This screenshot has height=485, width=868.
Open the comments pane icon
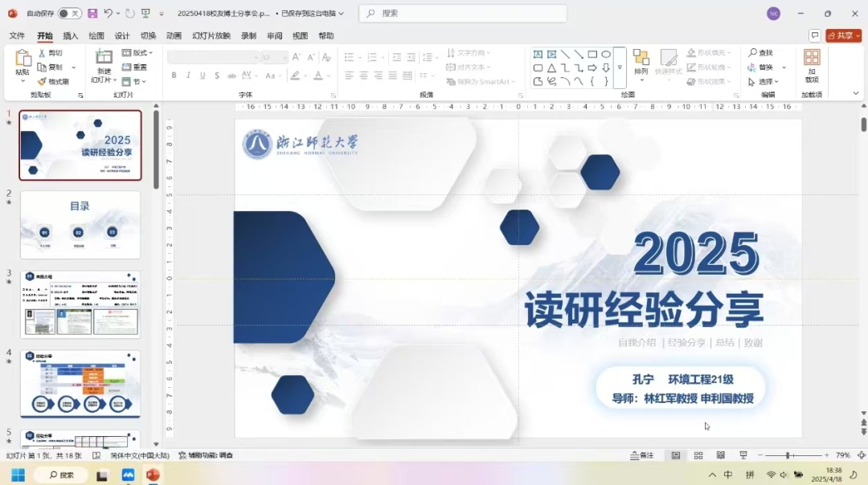tap(815, 35)
